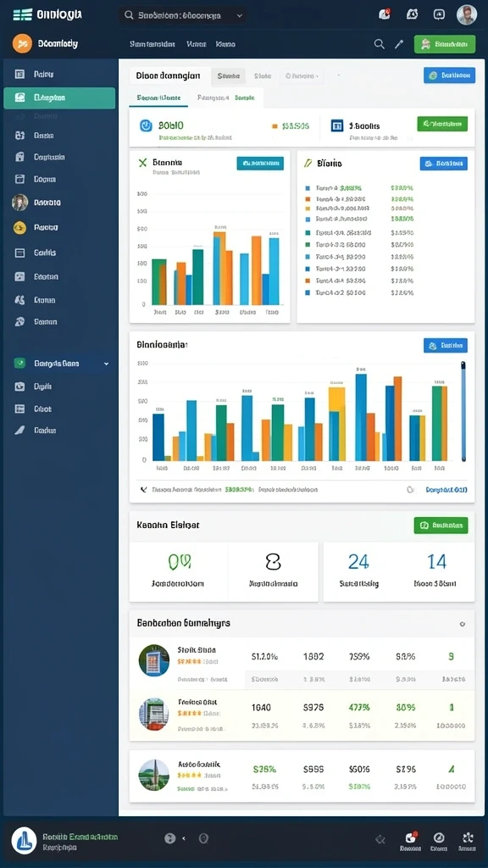Viewport: 488px width, 868px height.
Task: Switch to the first underlined tab below the panel title
Action: click(158, 98)
